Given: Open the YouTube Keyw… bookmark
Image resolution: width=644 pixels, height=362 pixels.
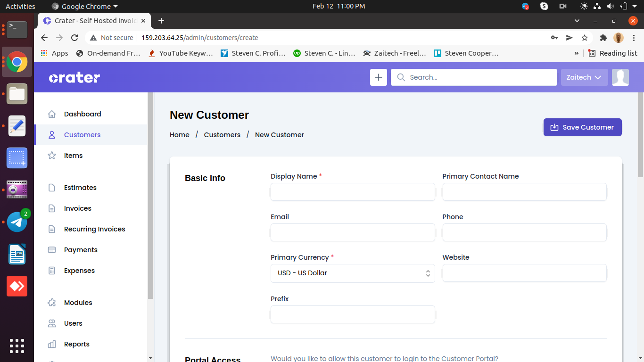Looking at the screenshot, I should click(x=181, y=53).
